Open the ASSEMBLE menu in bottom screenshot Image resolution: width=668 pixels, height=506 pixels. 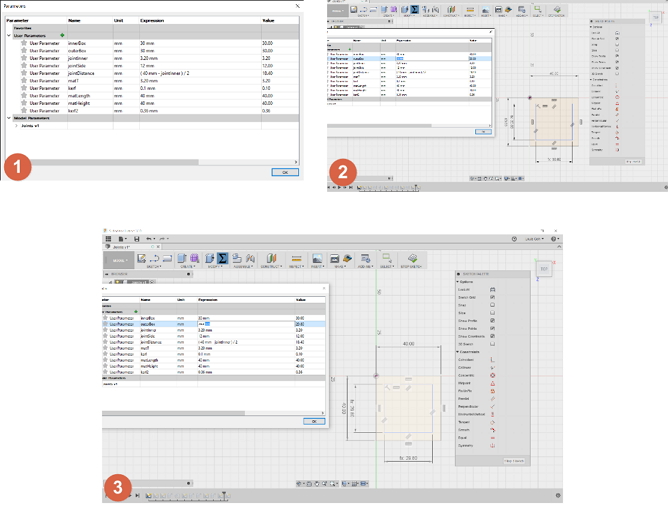point(243,267)
